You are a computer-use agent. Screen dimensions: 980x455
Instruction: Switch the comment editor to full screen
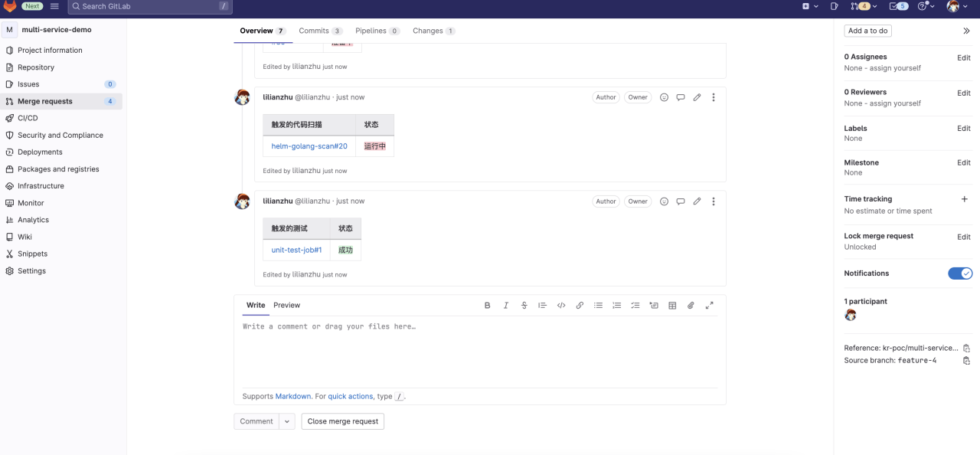pos(709,306)
